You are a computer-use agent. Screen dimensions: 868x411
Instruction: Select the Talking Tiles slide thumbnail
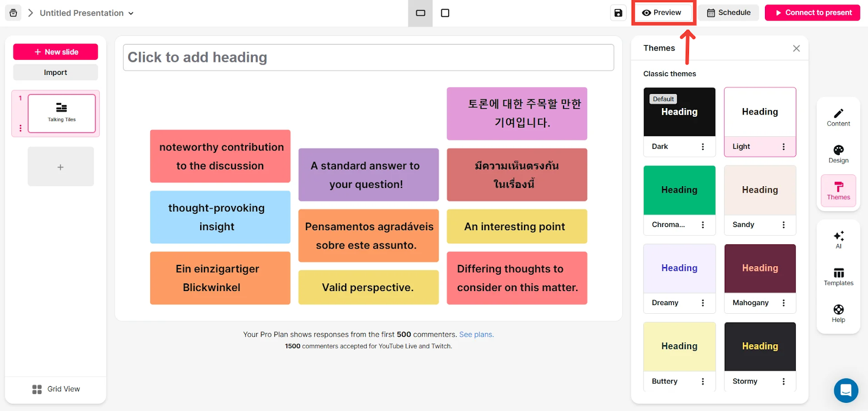click(x=62, y=113)
